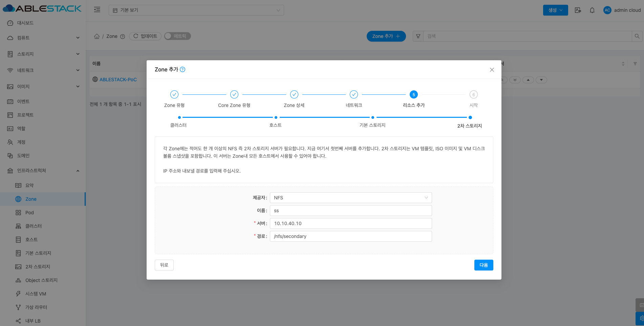This screenshot has width=644, height=326.
Task: Expand the 네트워크 sidebar menu
Action: tap(43, 70)
